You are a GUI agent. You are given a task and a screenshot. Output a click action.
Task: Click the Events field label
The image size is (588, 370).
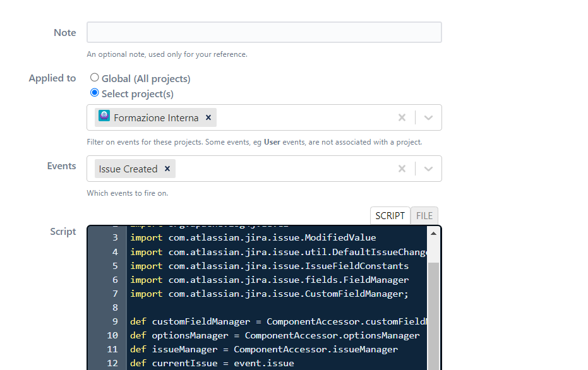(x=61, y=165)
